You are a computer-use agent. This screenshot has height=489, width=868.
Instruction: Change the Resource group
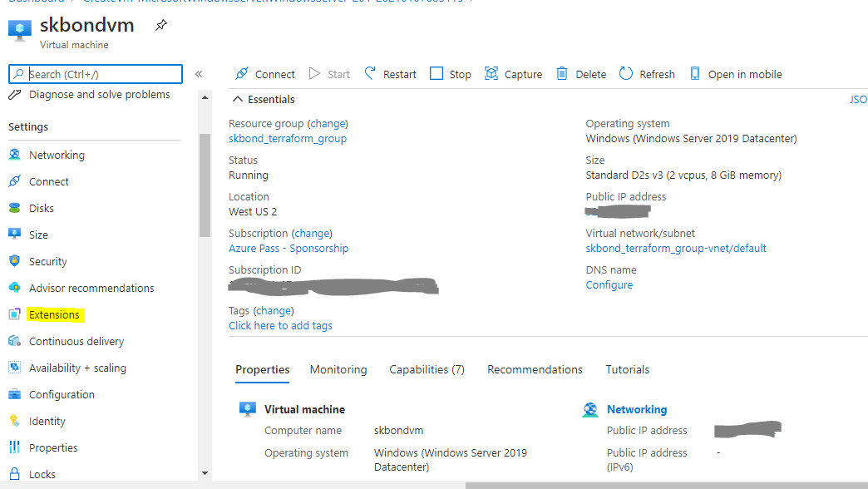tap(328, 122)
